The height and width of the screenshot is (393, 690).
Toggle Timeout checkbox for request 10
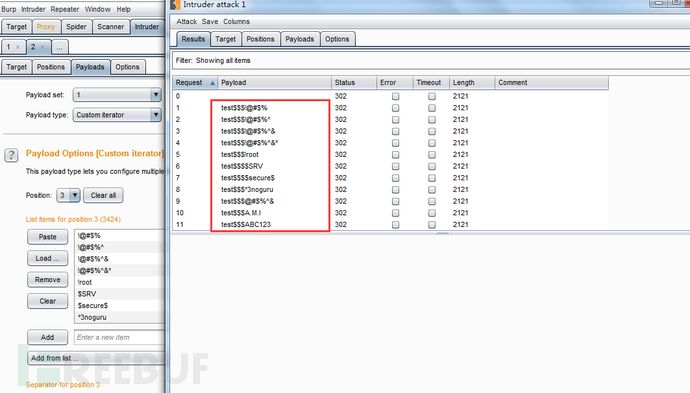(x=432, y=213)
